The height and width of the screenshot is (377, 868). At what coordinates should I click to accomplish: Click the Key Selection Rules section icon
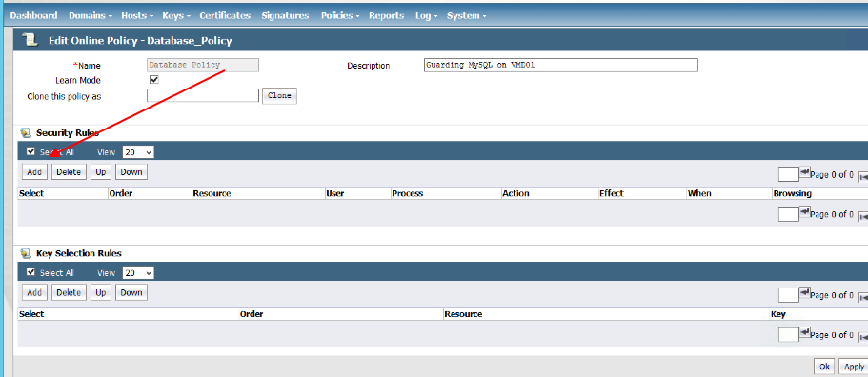[x=25, y=254]
